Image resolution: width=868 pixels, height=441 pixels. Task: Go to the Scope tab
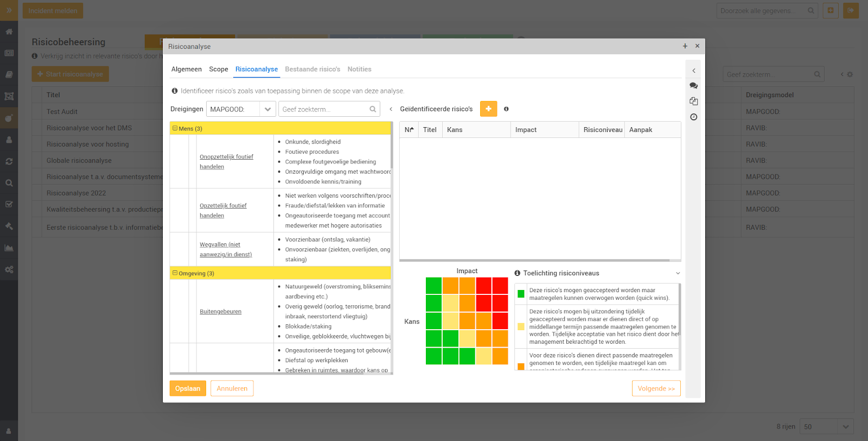[x=219, y=69]
